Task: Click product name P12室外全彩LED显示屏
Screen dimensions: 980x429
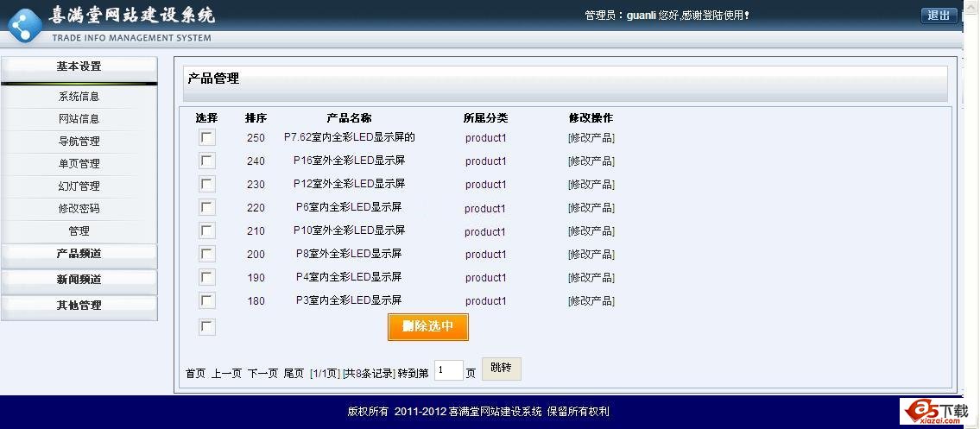Action: tap(350, 184)
